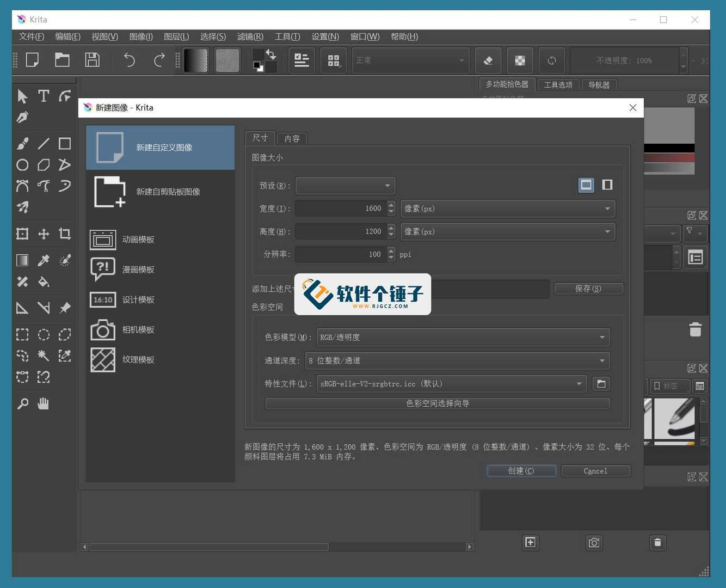
Task: Open the profile sRGB-elle-V2 dropdown
Action: [452, 384]
